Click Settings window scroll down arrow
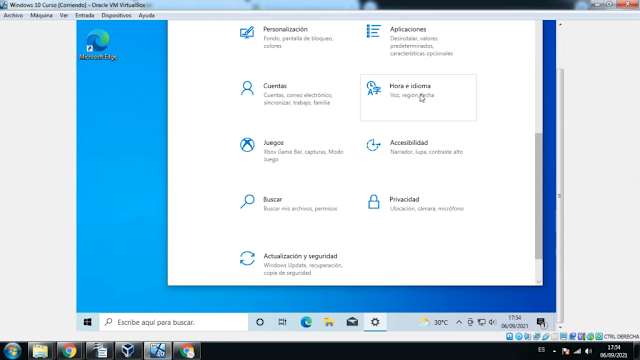The width and height of the screenshot is (640, 360). 538,281
